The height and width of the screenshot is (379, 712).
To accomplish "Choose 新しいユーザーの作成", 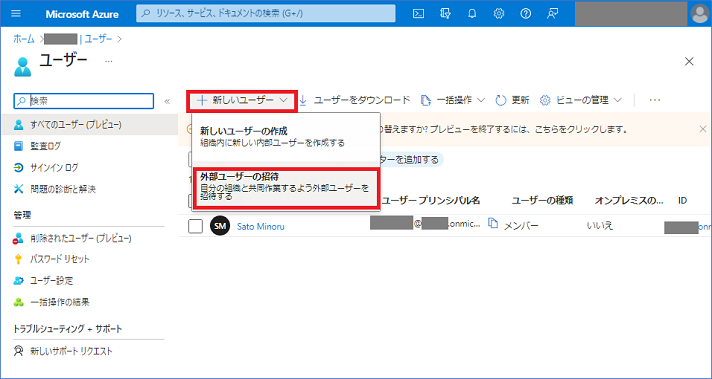I will point(286,137).
